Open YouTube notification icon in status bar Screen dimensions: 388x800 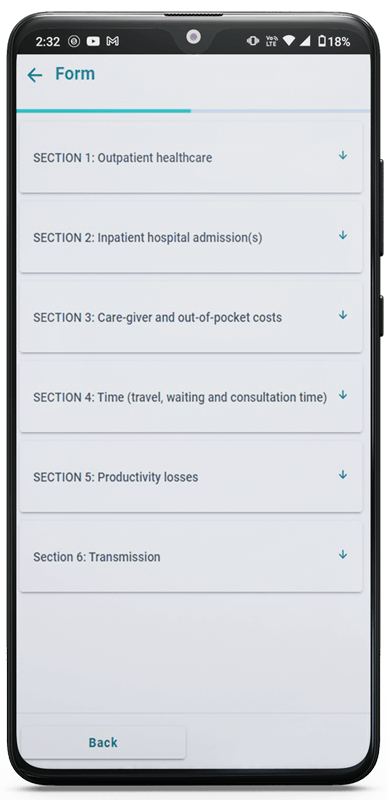tap(93, 41)
